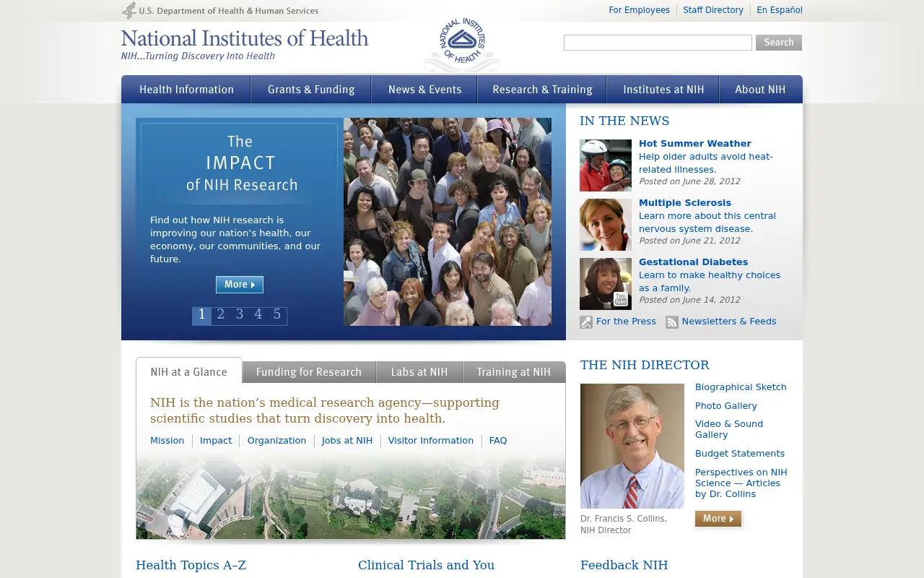This screenshot has height=578, width=924.
Task: Click the brown More button under Director links
Action: (x=718, y=519)
